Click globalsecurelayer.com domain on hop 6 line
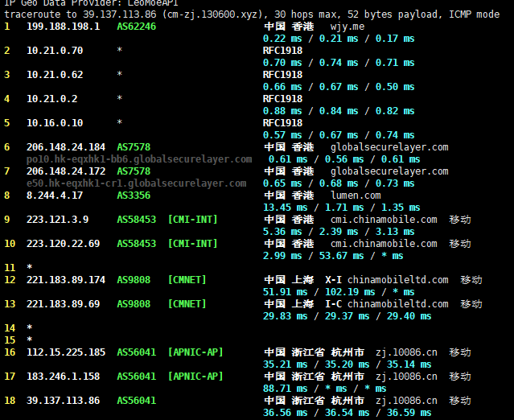Screen dimensions: 514x420 tap(389, 147)
